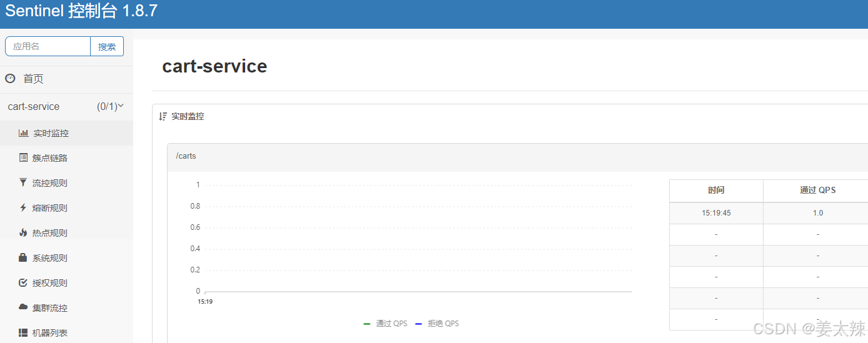Click the cloud icon for 集群流控
The image size is (868, 343).
(23, 307)
